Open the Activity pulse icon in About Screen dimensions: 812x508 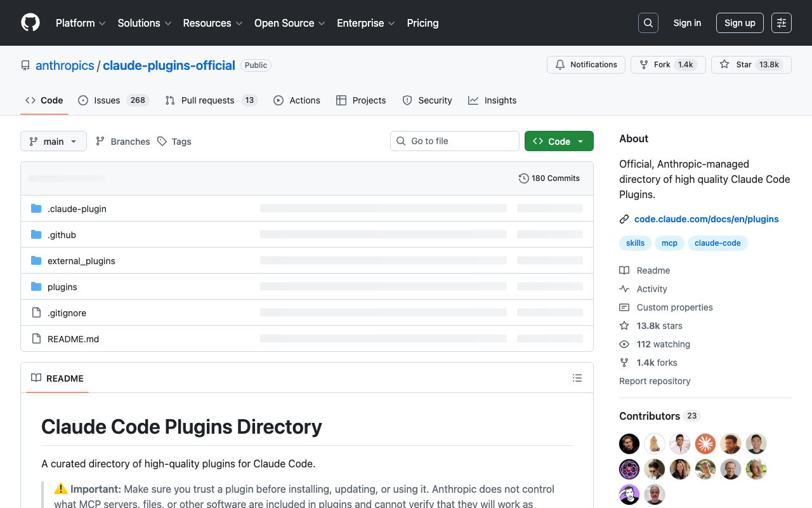(624, 289)
